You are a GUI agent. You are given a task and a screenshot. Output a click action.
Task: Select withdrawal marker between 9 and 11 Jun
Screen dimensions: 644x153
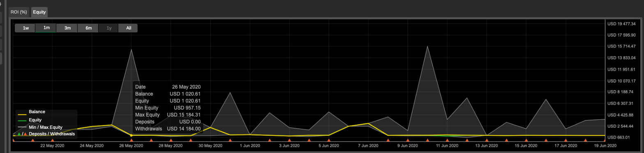point(428,140)
